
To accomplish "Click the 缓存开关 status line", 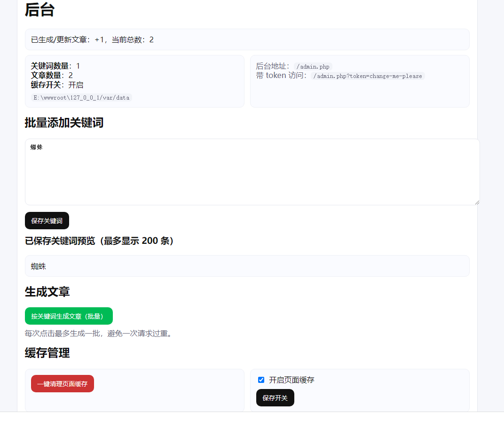I will pos(57,85).
